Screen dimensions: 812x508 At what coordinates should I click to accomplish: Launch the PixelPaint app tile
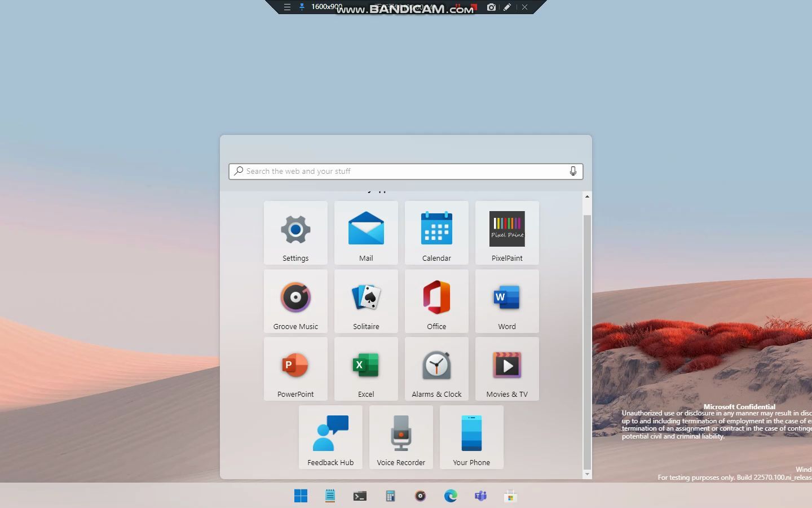[507, 233]
